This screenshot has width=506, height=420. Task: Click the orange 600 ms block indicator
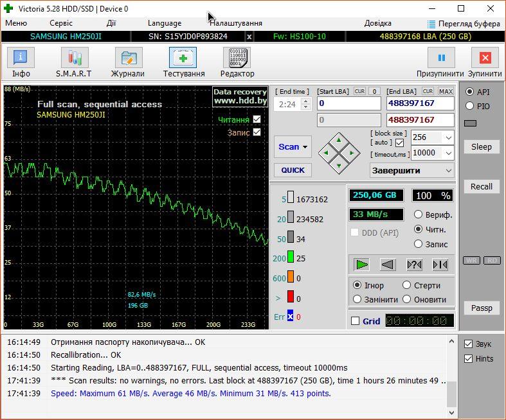pos(291,277)
